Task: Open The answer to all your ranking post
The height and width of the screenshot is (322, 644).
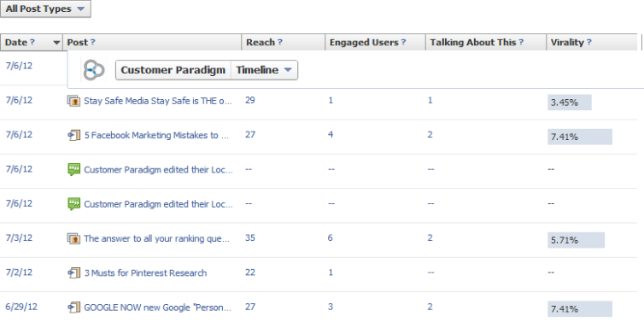Action: point(157,238)
